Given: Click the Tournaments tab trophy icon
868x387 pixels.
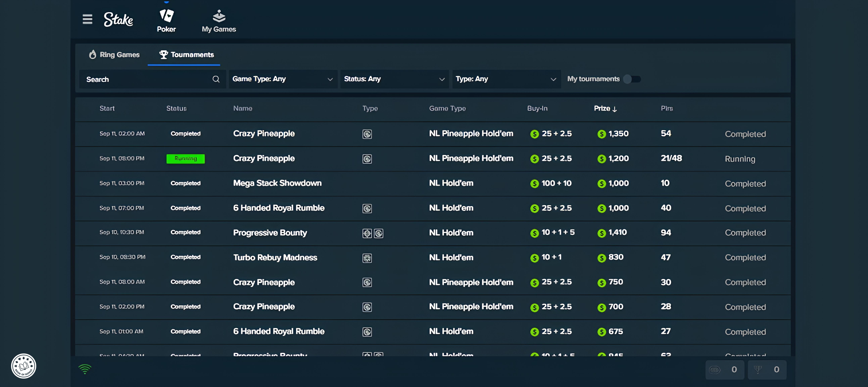Looking at the screenshot, I should tap(164, 54).
